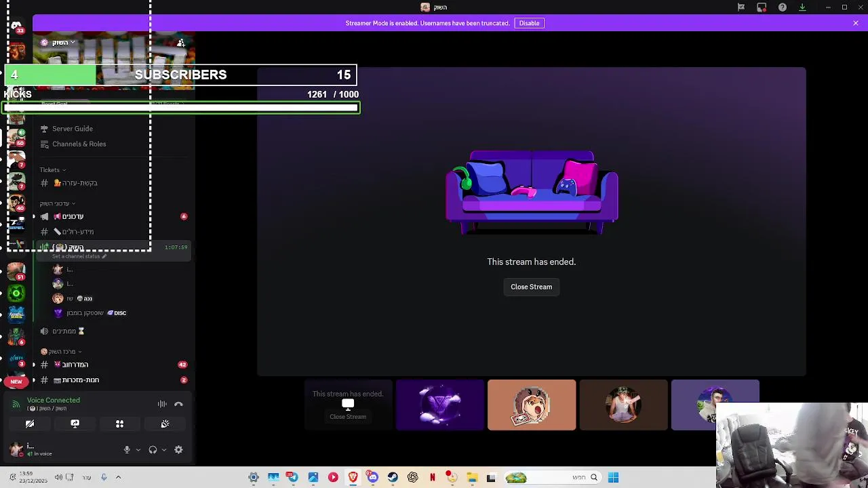868x488 pixels.
Task: Open Discord from the taskbar
Action: (372, 477)
